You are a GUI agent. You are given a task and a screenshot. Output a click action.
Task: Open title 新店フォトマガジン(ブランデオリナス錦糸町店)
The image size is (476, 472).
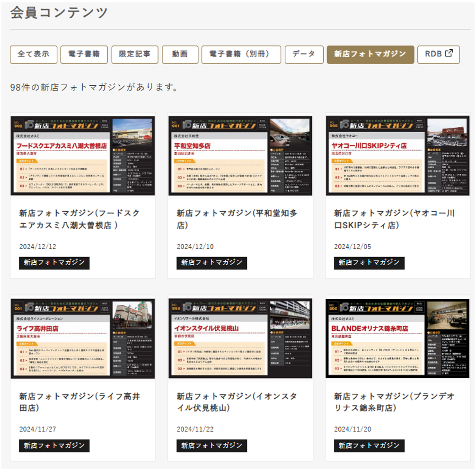394,402
